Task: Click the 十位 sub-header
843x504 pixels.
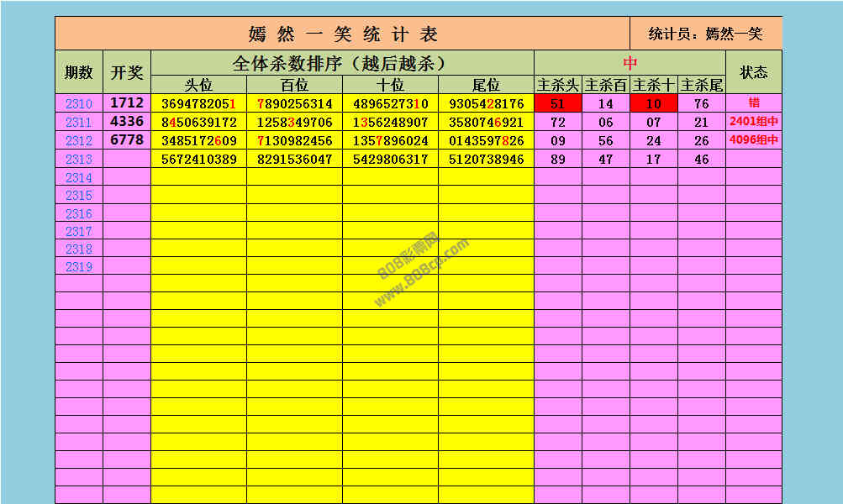Action: click(x=390, y=85)
